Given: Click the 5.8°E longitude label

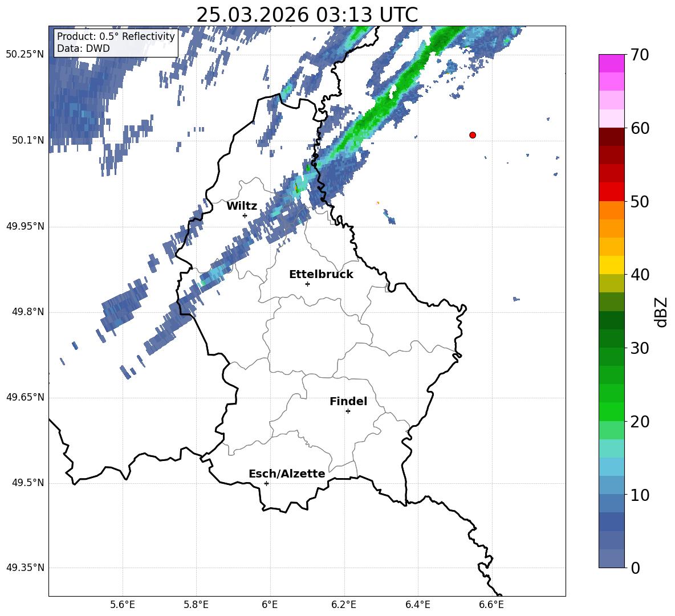Looking at the screenshot, I should click(196, 605).
